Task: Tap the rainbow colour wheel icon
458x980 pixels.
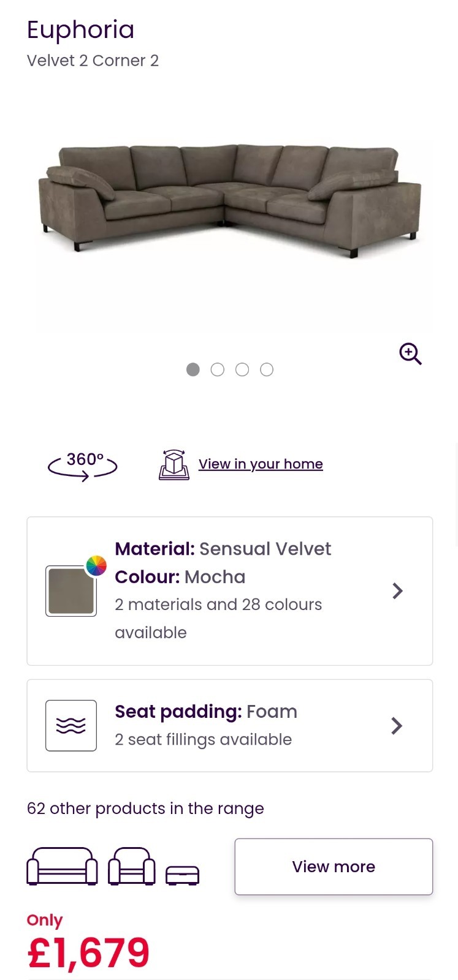Action: [96, 566]
